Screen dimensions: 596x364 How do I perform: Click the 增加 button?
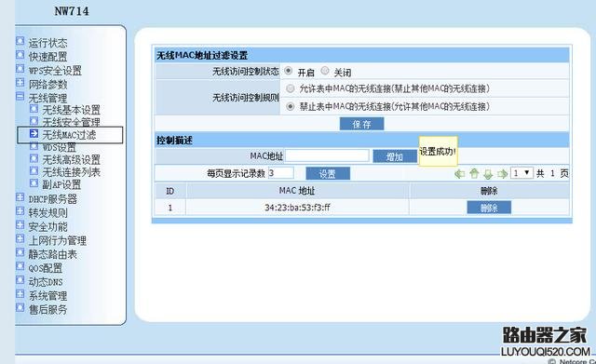click(x=395, y=156)
